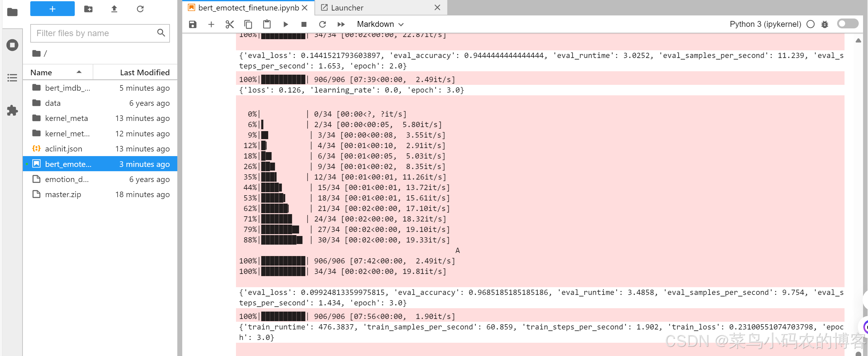Click the kernel status circle indicator
Image resolution: width=868 pixels, height=356 pixels.
(810, 24)
